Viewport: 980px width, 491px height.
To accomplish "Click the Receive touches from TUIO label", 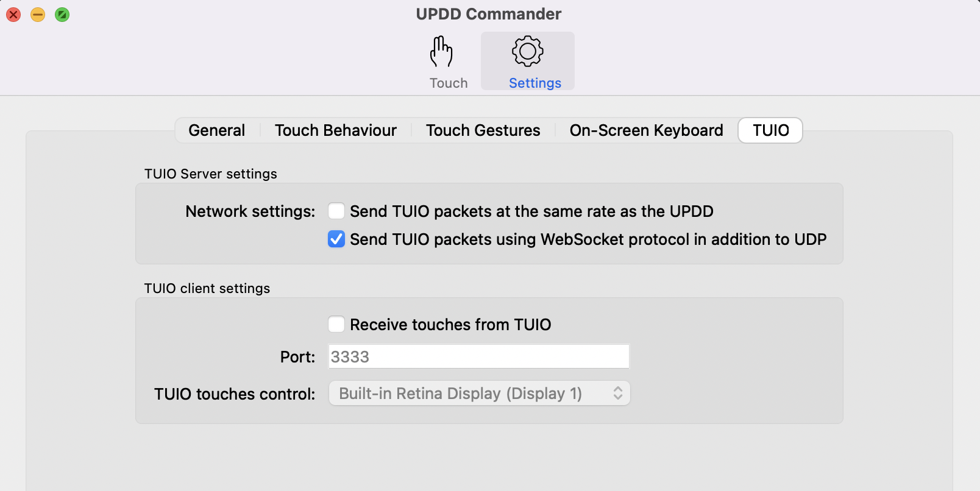I will pyautogui.click(x=450, y=325).
